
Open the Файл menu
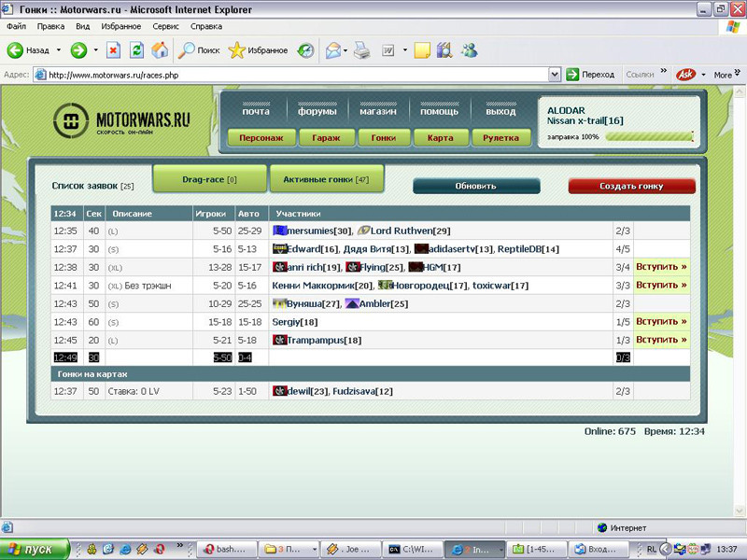16,26
